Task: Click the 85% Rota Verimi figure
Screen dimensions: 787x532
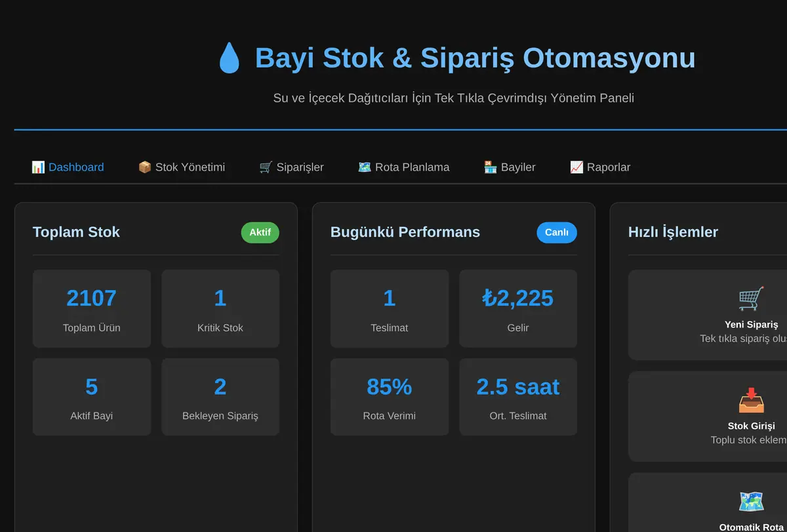Action: pos(390,387)
